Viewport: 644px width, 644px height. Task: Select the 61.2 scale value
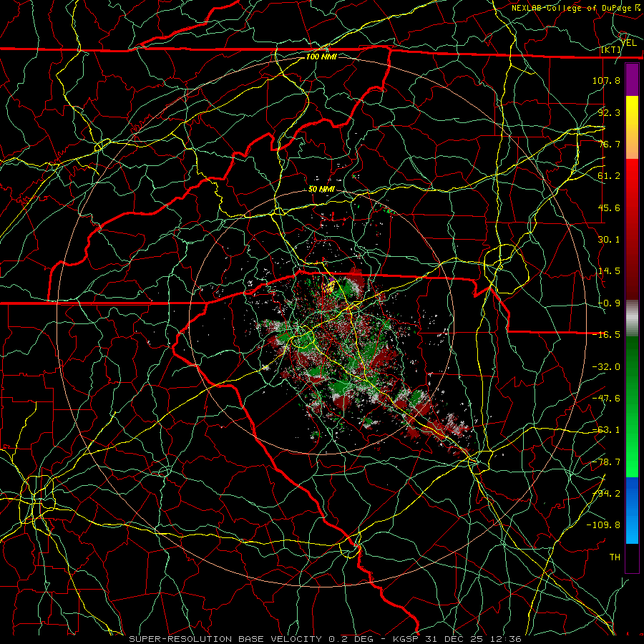[x=610, y=176]
